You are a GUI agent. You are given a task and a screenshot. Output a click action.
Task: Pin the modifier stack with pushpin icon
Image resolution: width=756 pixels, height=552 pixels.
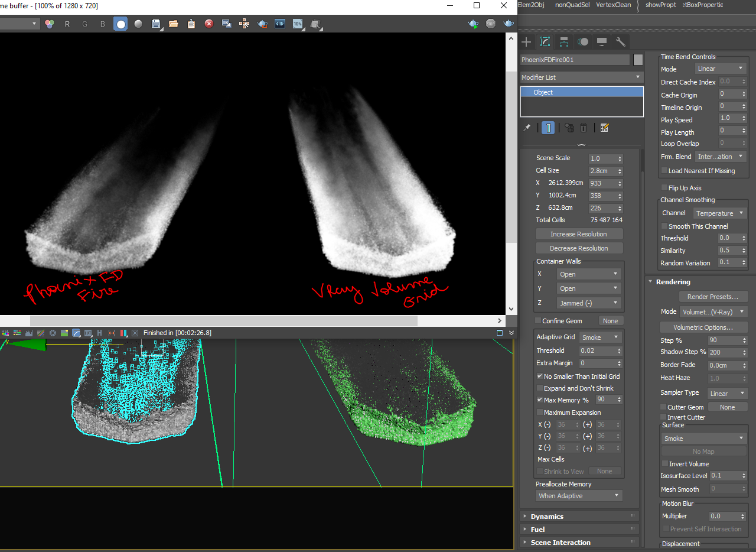(527, 128)
